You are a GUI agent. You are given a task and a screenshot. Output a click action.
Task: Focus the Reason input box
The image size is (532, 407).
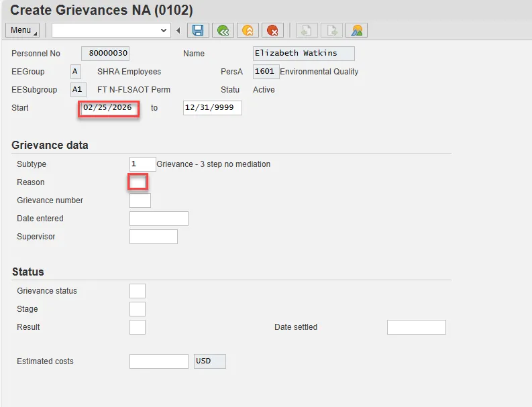[x=138, y=182]
